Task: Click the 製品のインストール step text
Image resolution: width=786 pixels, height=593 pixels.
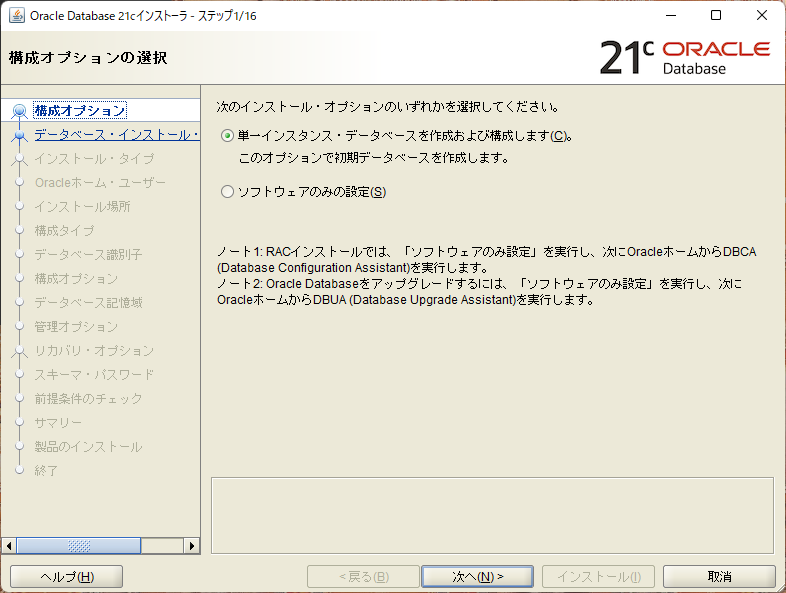Action: tap(88, 447)
